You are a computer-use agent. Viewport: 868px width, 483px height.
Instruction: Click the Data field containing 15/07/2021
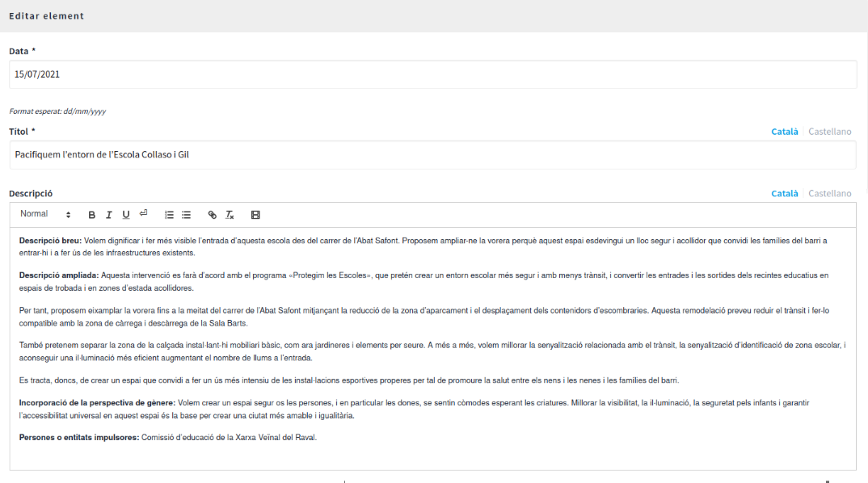click(x=432, y=74)
